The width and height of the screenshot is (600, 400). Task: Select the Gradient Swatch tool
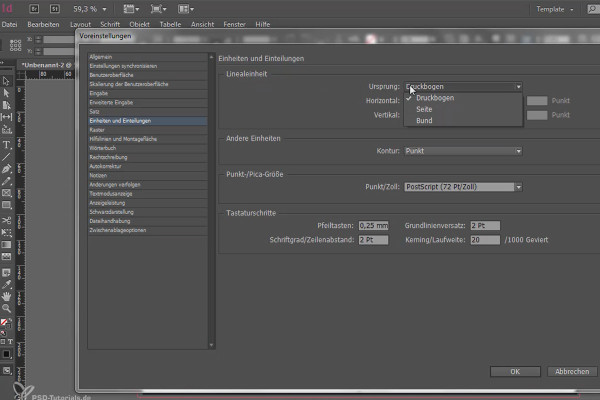(6, 245)
